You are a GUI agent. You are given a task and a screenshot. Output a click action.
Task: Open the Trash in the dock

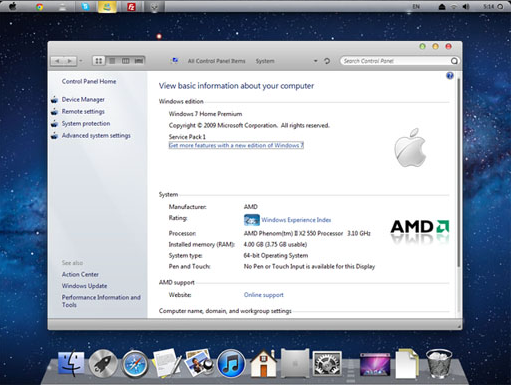point(439,364)
